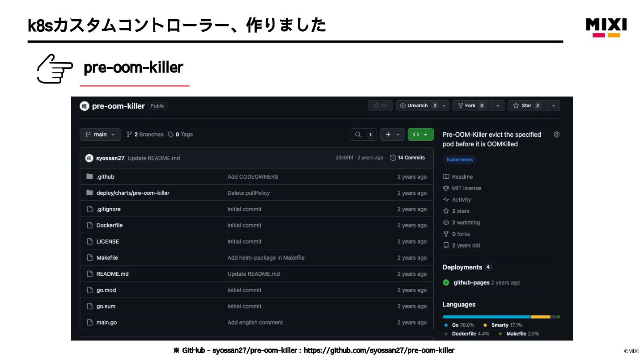Fork the pre-oom-killer repository
Image resolution: width=644 pixels, height=362 pixels.
pyautogui.click(x=472, y=105)
